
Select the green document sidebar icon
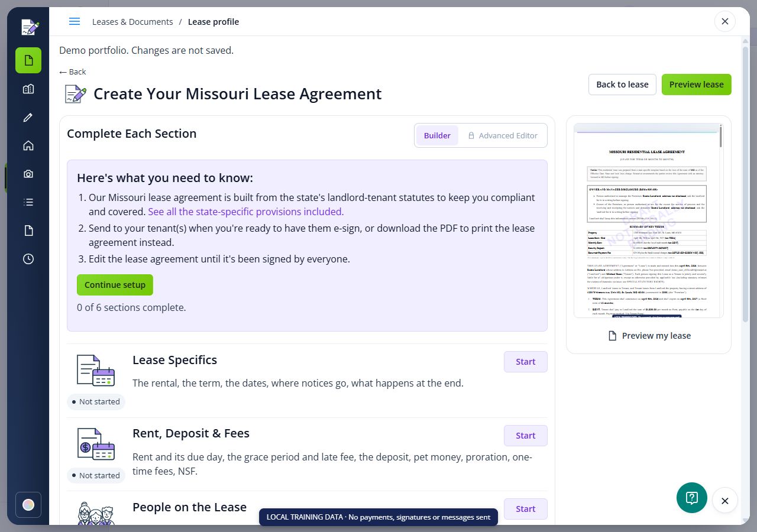[28, 60]
